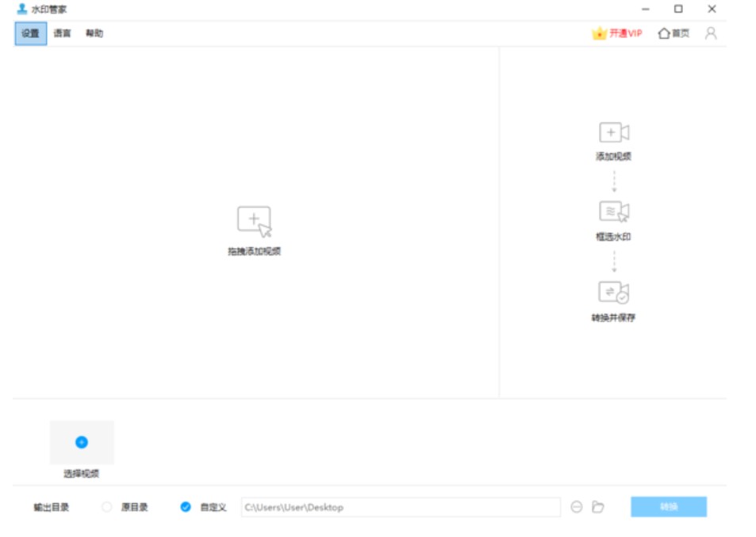Go to 首页 home page
The height and width of the screenshot is (537, 756).
pos(674,33)
